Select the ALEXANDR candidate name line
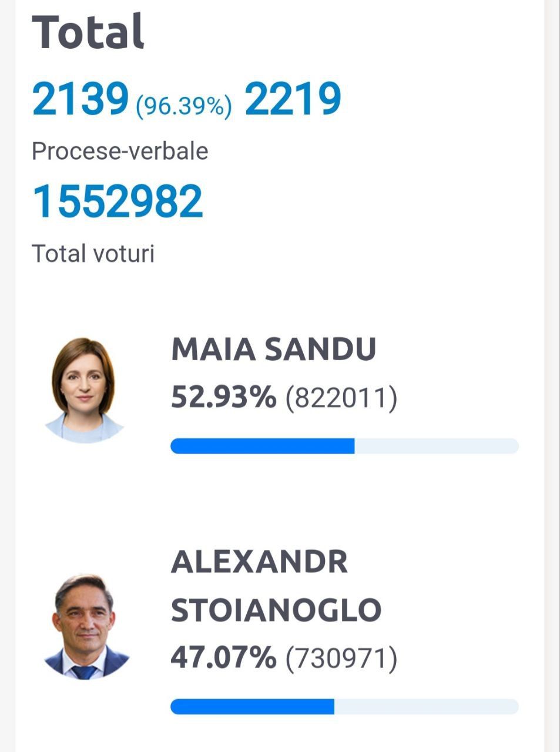The height and width of the screenshot is (752, 560). tap(259, 562)
